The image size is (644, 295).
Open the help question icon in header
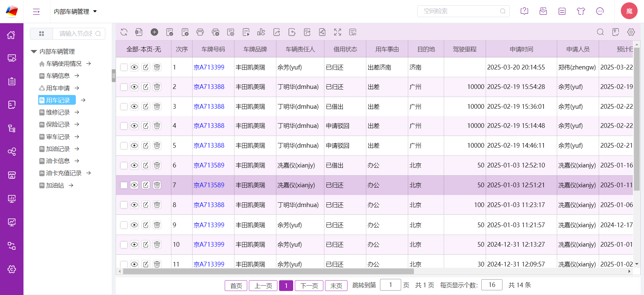(x=524, y=11)
